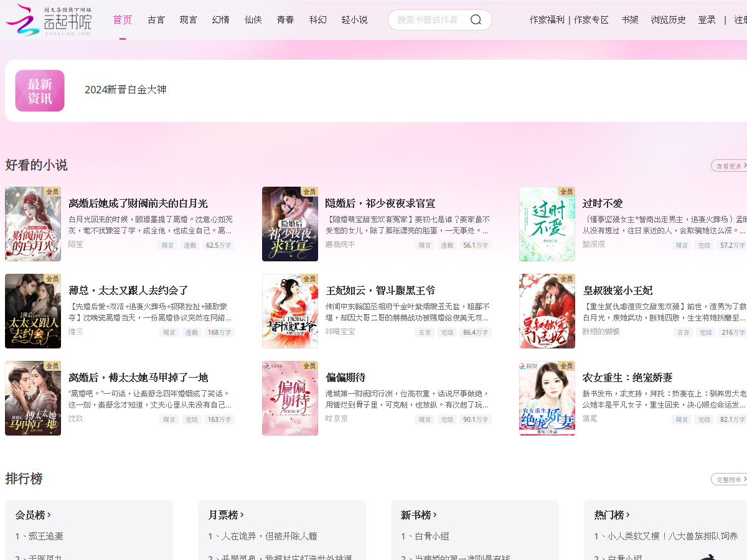Screen dimensions: 747x560
Task: Switch to the 幻情 category
Action: [x=221, y=20]
